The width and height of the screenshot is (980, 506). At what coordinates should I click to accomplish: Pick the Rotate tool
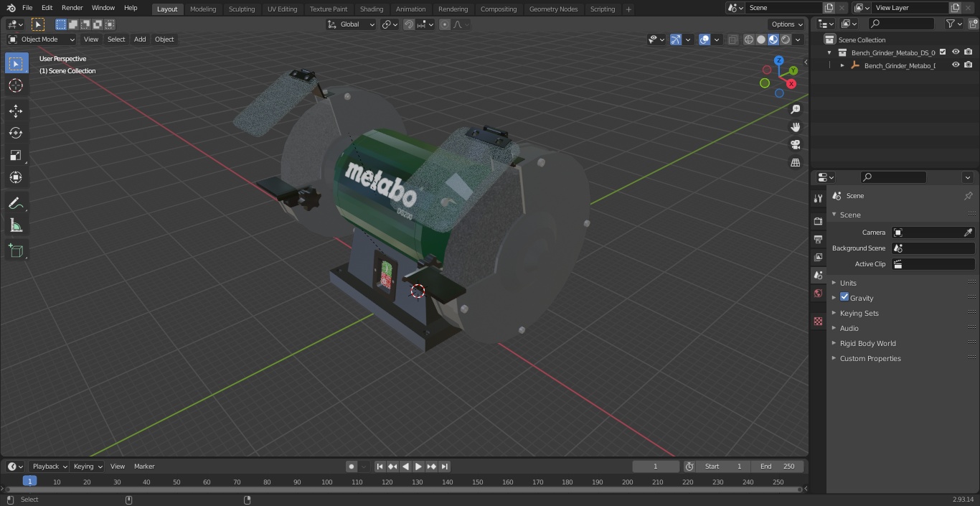pyautogui.click(x=16, y=133)
